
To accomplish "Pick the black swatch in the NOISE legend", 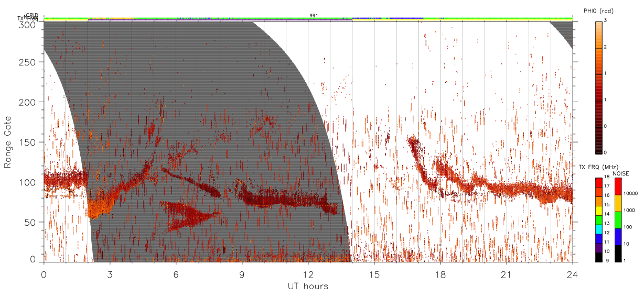I will point(618,254).
